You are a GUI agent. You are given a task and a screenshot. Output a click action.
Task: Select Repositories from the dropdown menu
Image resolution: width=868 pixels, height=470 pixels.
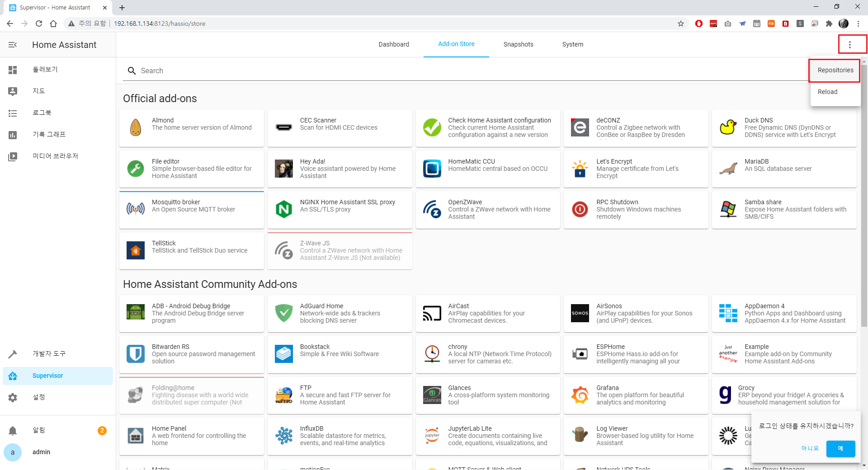pyautogui.click(x=835, y=70)
